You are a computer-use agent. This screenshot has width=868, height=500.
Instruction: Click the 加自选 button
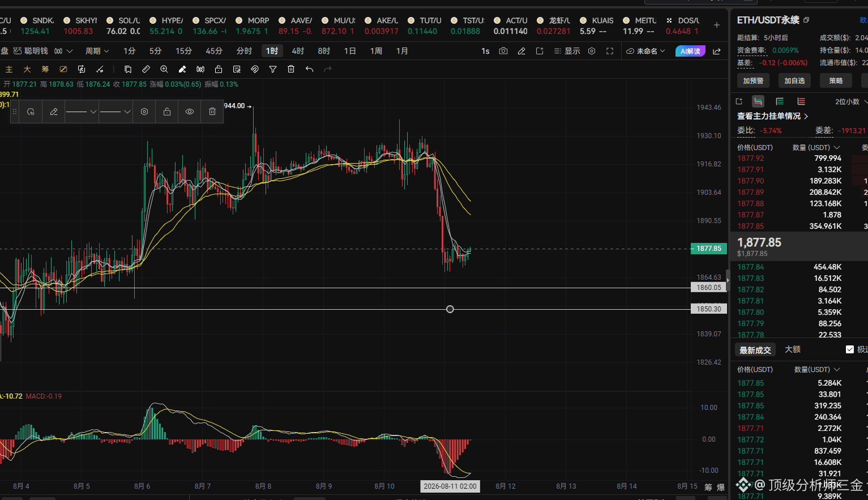click(x=794, y=81)
